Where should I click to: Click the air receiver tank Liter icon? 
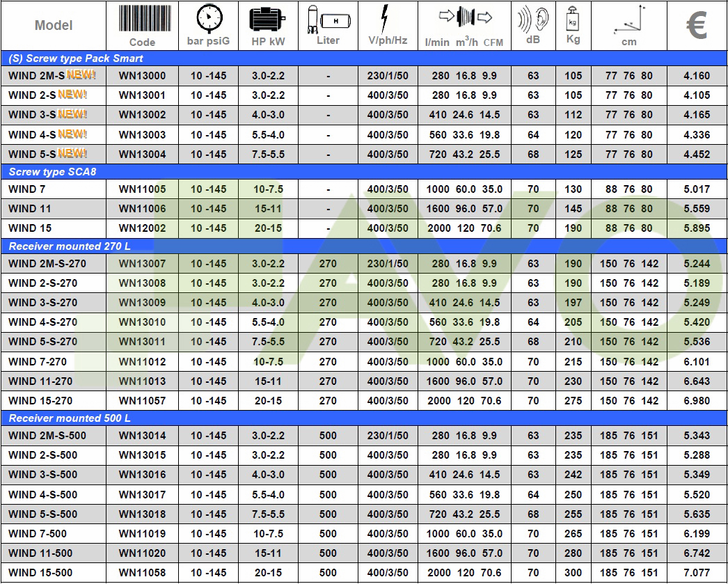pyautogui.click(x=328, y=19)
